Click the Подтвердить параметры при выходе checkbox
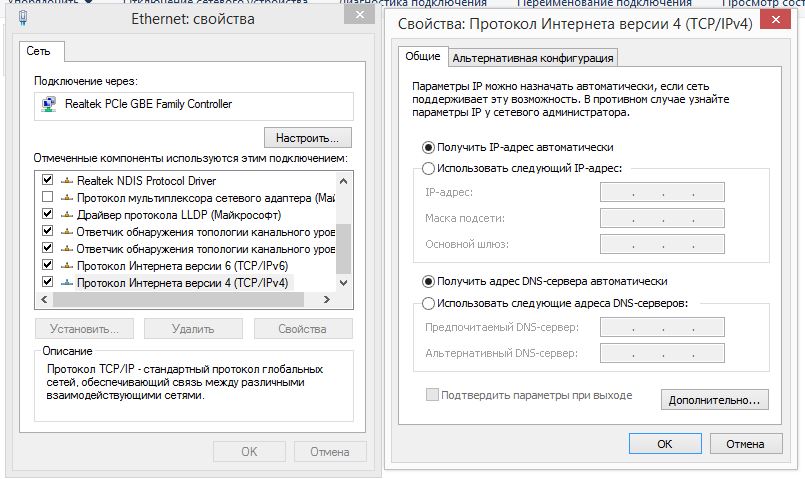 (432, 395)
